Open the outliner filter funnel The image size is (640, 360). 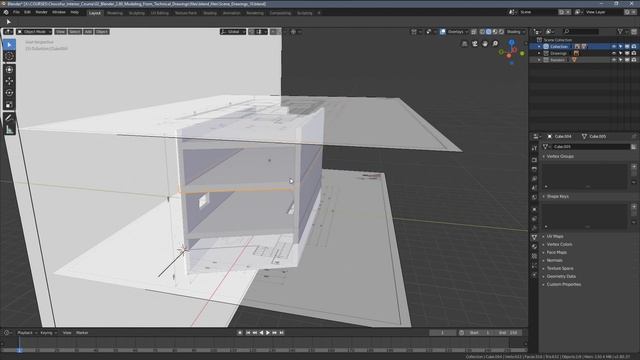click(620, 31)
